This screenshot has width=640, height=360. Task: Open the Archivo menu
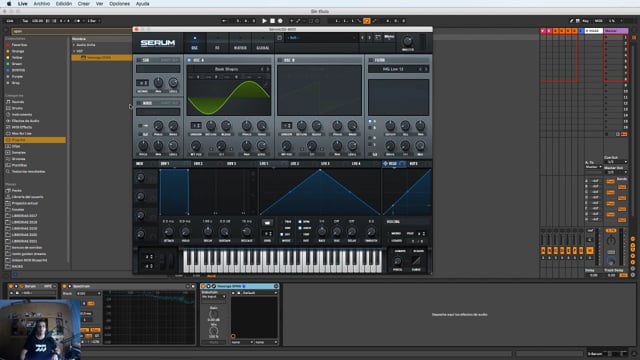coord(42,4)
